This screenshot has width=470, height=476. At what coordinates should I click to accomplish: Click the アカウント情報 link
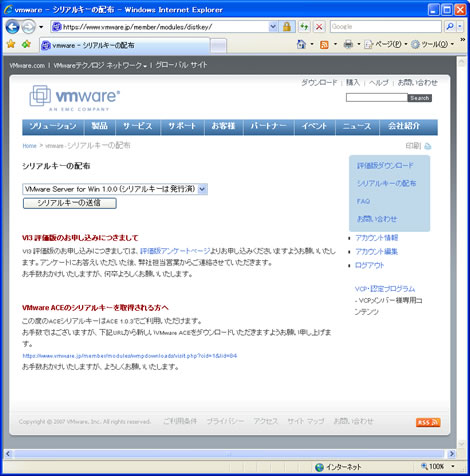[377, 238]
